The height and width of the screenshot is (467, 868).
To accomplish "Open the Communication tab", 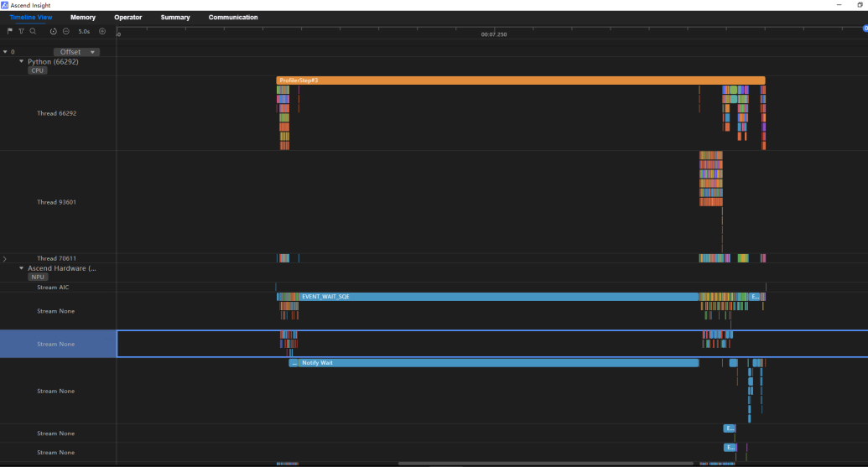I will click(x=233, y=18).
